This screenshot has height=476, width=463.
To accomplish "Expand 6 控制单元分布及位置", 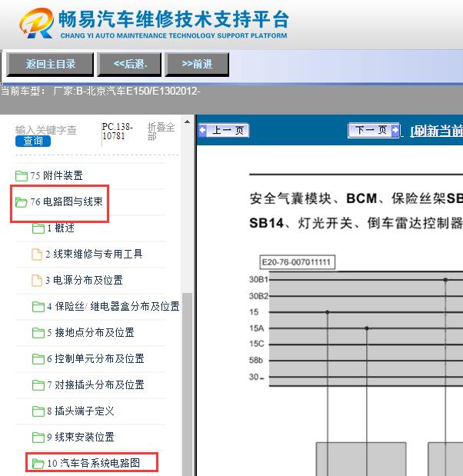I will (x=95, y=358).
